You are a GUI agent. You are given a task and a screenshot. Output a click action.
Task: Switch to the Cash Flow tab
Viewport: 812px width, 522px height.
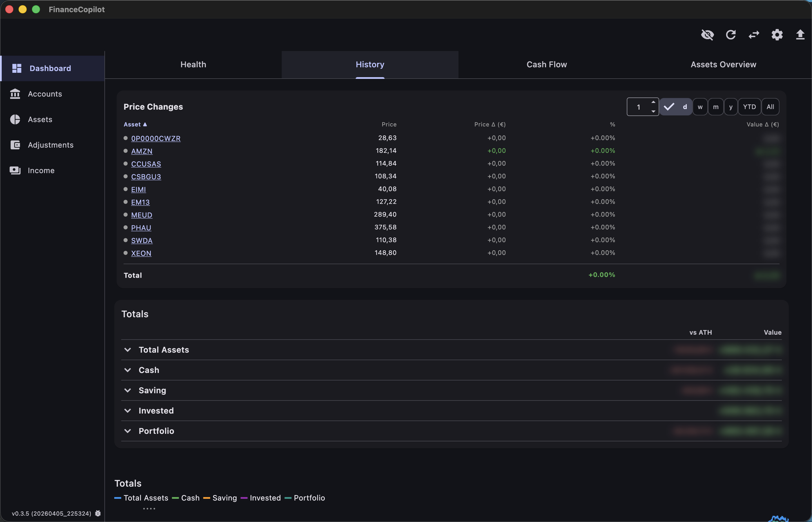(x=547, y=64)
